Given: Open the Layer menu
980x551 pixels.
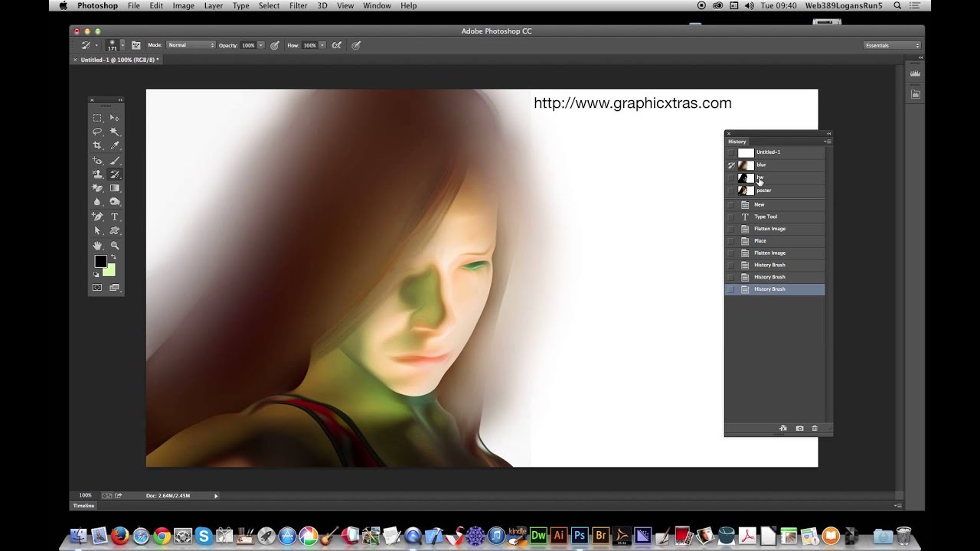Looking at the screenshot, I should [214, 5].
